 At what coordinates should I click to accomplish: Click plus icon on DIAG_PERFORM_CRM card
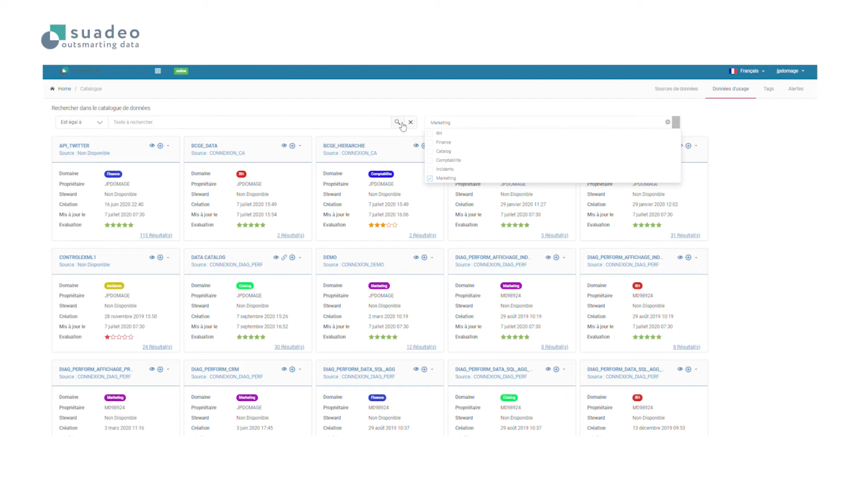click(293, 369)
